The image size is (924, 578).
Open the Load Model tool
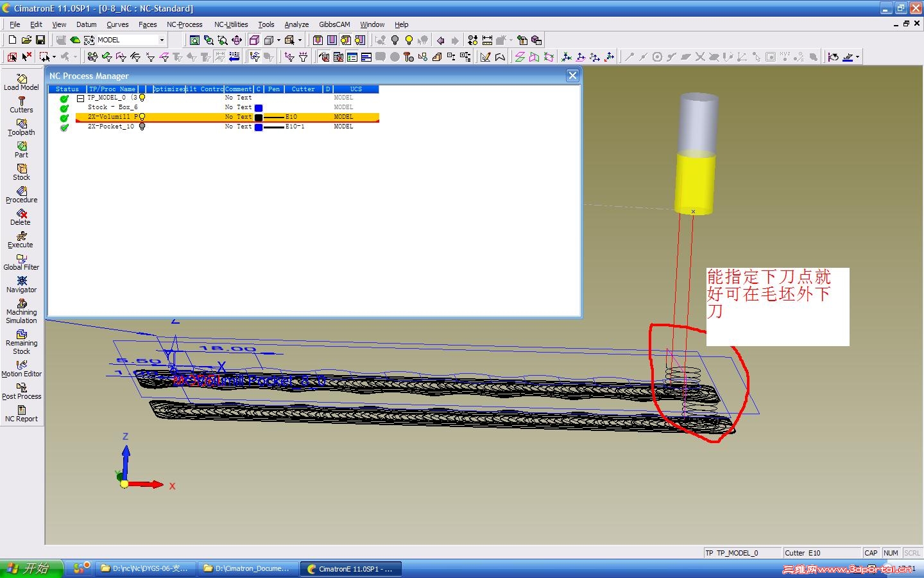[22, 82]
